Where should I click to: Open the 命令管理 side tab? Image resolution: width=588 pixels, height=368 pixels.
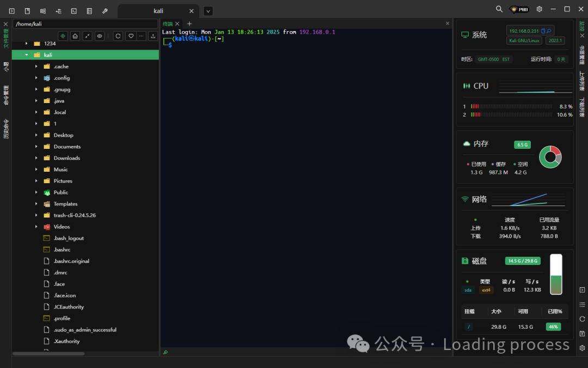(6, 95)
